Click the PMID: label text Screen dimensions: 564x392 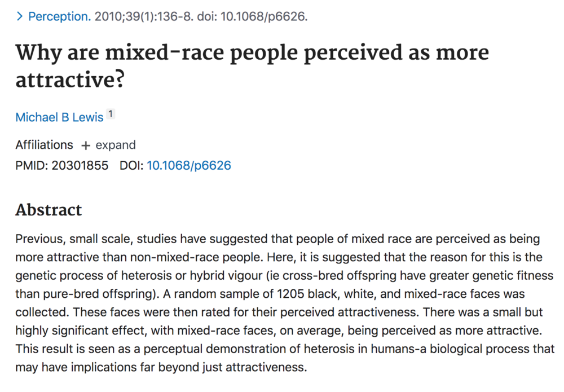tap(32, 165)
